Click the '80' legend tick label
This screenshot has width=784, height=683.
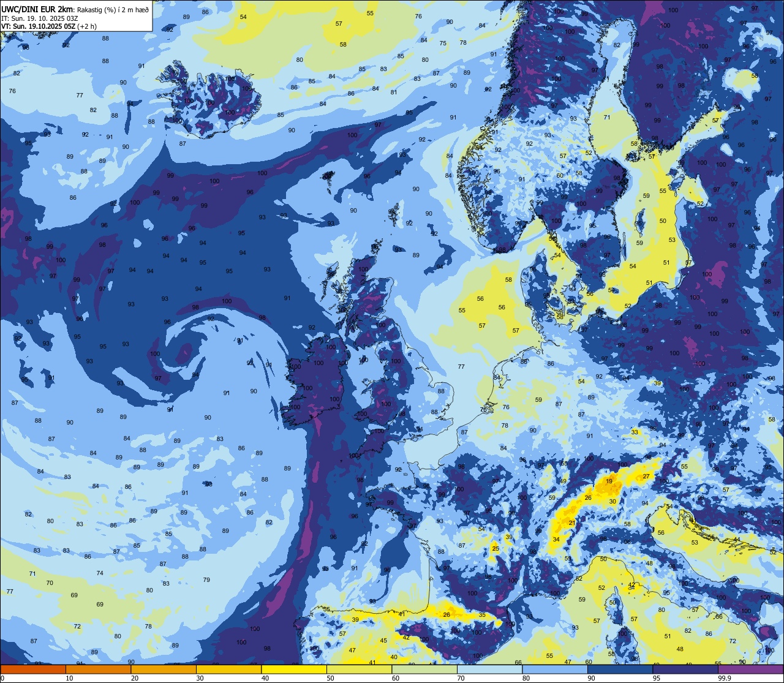pyautogui.click(x=526, y=678)
